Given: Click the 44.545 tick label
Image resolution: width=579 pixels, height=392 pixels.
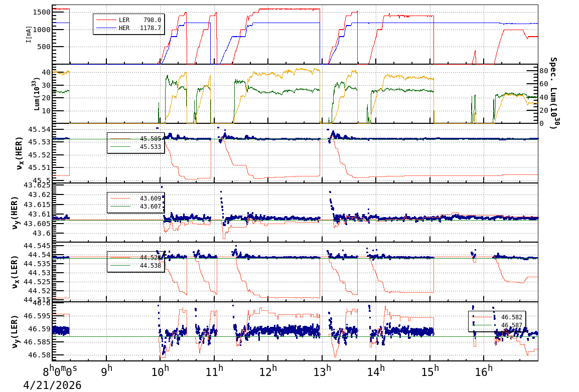Looking at the screenshot, I should tap(37, 246).
